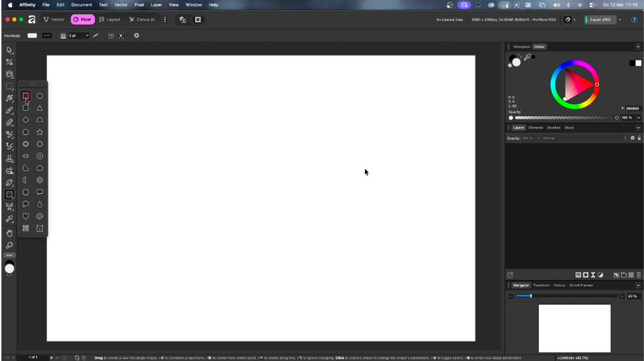Toggle the layer lock icon
Screen dimensions: 644x361
(x=639, y=138)
